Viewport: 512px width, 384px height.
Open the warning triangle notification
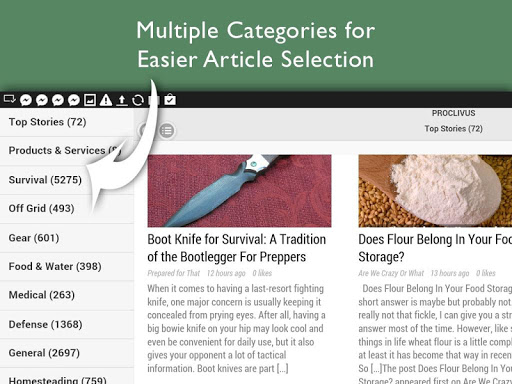point(106,100)
